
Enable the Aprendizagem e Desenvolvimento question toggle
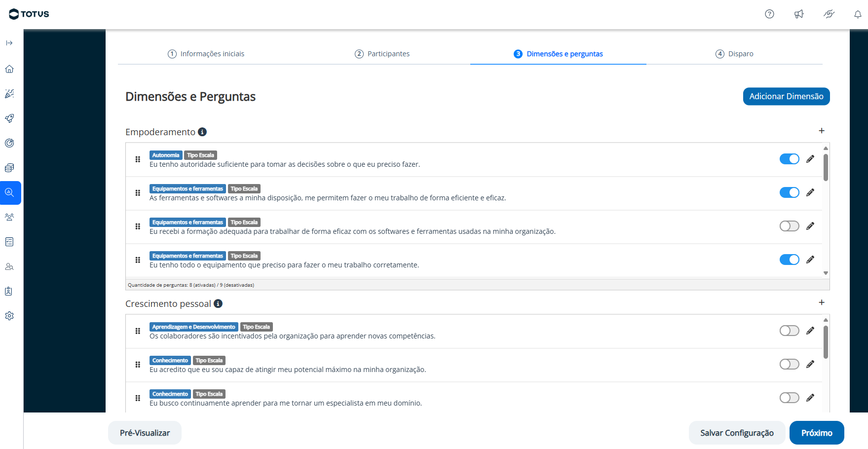pos(789,331)
